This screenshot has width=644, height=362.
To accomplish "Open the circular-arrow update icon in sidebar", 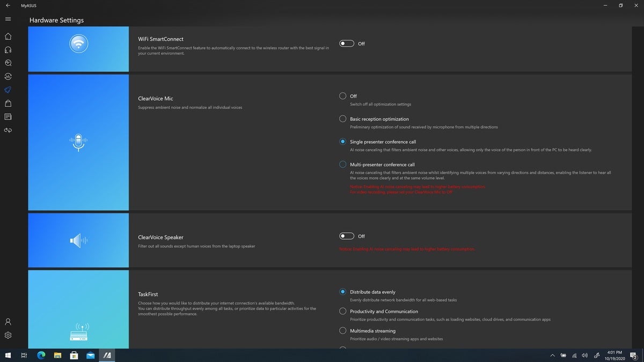I will [8, 76].
